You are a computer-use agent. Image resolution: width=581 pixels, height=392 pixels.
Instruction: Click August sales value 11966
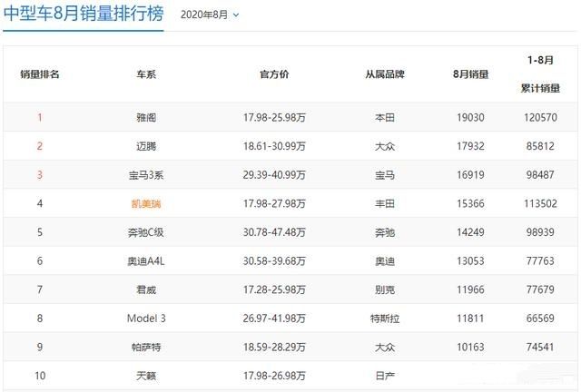pyautogui.click(x=470, y=289)
